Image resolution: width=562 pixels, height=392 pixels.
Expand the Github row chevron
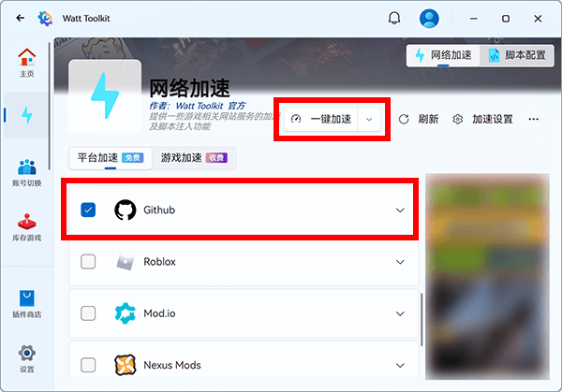pyautogui.click(x=400, y=211)
